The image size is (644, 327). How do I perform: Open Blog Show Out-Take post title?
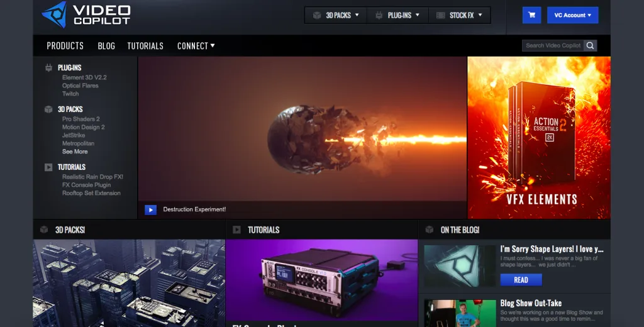531,304
